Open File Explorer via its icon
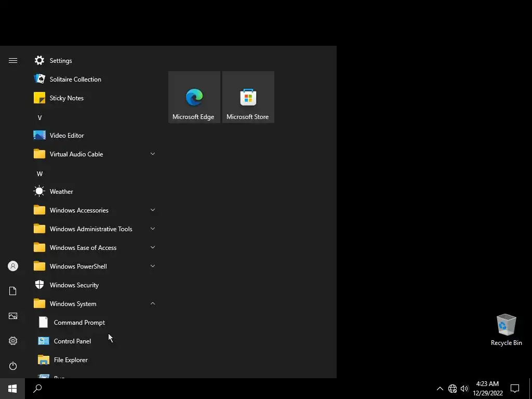The image size is (532, 399). (x=44, y=360)
